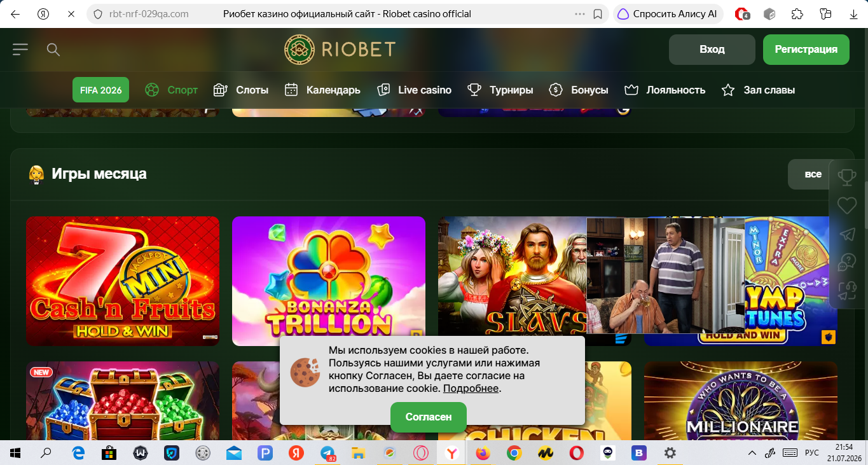Open the Подробнее link in the cookie notice
The image size is (868, 465).
click(471, 388)
